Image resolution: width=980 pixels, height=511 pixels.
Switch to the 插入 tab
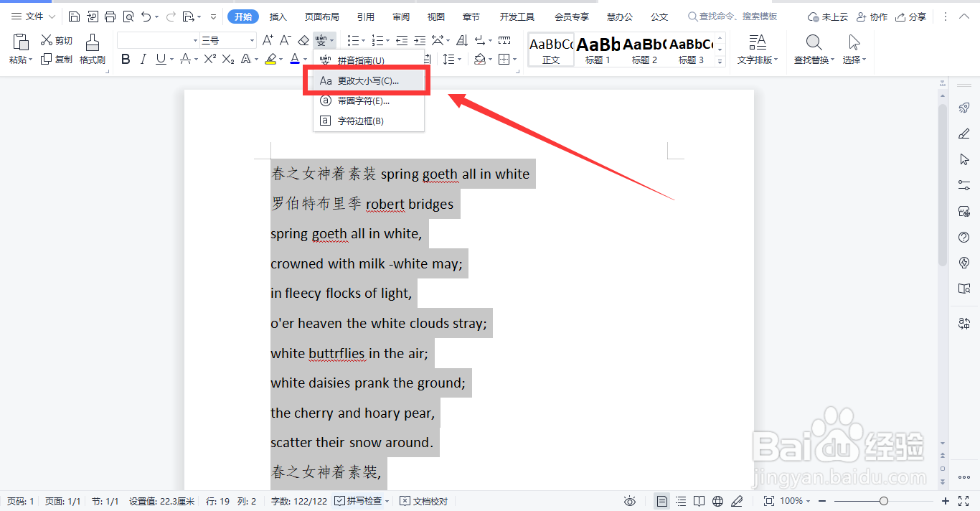[278, 17]
